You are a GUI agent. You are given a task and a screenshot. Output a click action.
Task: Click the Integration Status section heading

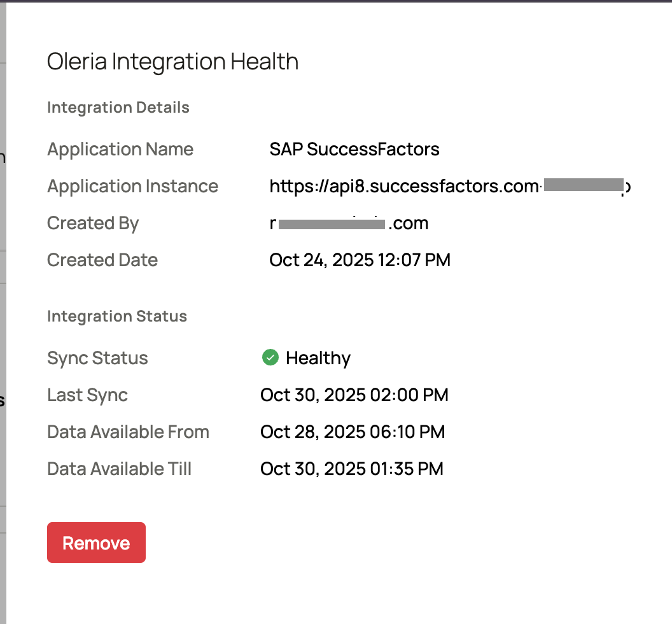[x=117, y=316]
